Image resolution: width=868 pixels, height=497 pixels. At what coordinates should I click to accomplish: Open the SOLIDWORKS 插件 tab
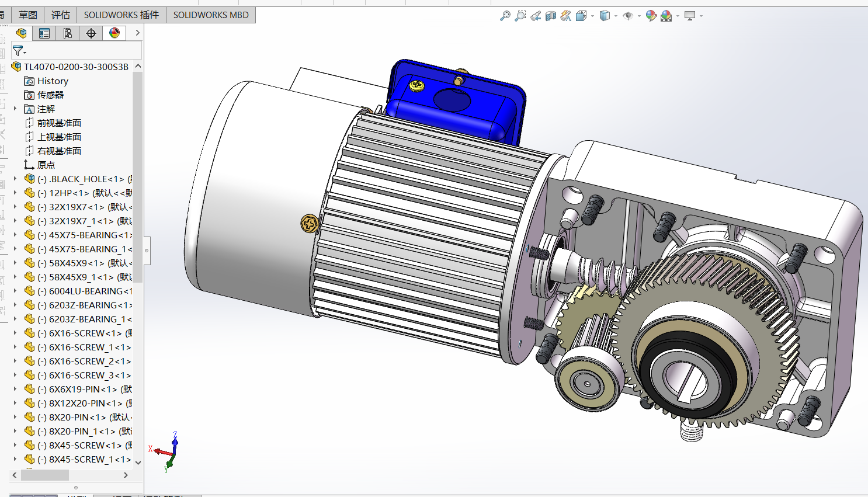tap(121, 15)
